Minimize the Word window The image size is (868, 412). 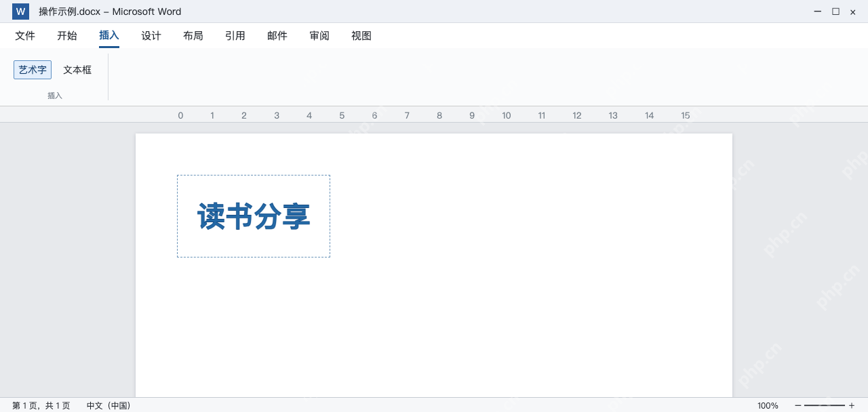pyautogui.click(x=818, y=12)
